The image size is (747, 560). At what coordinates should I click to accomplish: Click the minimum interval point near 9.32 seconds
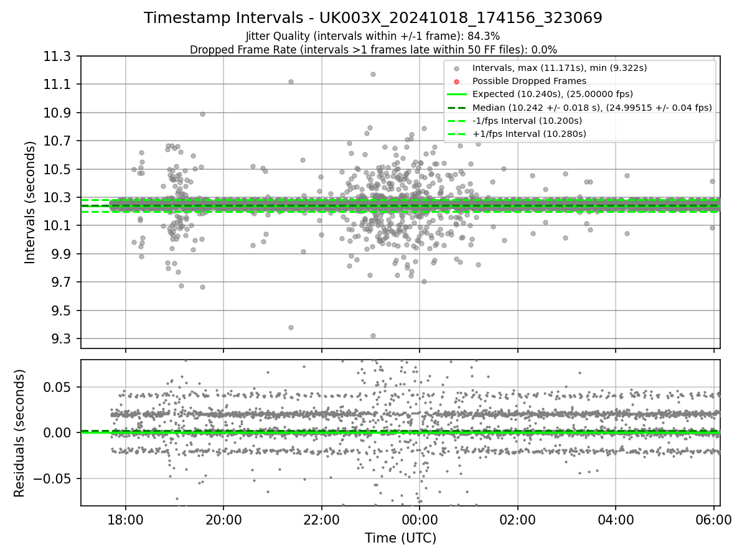click(373, 335)
